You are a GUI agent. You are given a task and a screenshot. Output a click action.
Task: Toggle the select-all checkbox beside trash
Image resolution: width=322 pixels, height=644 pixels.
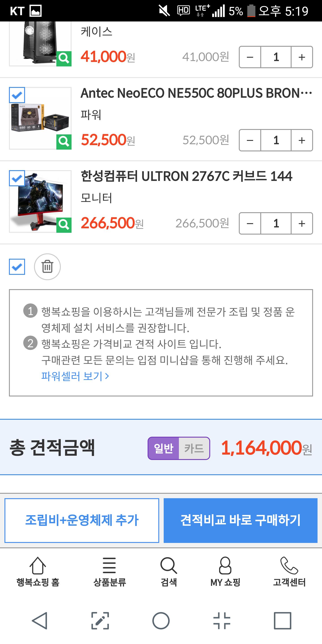pos(17,267)
